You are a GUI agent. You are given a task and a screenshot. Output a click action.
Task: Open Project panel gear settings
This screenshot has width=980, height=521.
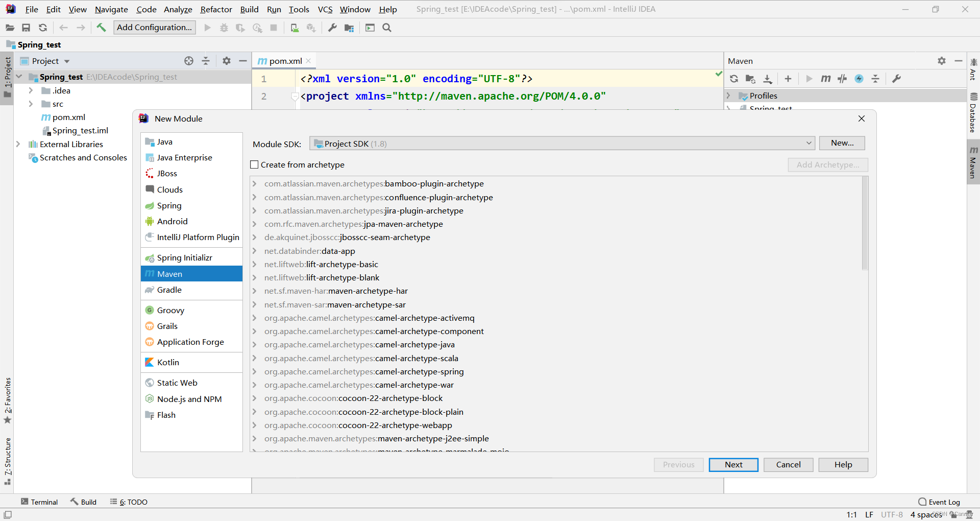[227, 61]
